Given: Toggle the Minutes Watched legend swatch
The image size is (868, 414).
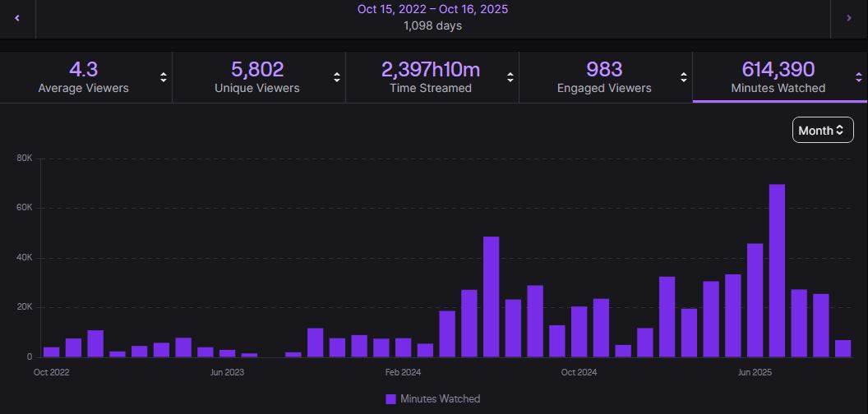Looking at the screenshot, I should click(x=390, y=399).
